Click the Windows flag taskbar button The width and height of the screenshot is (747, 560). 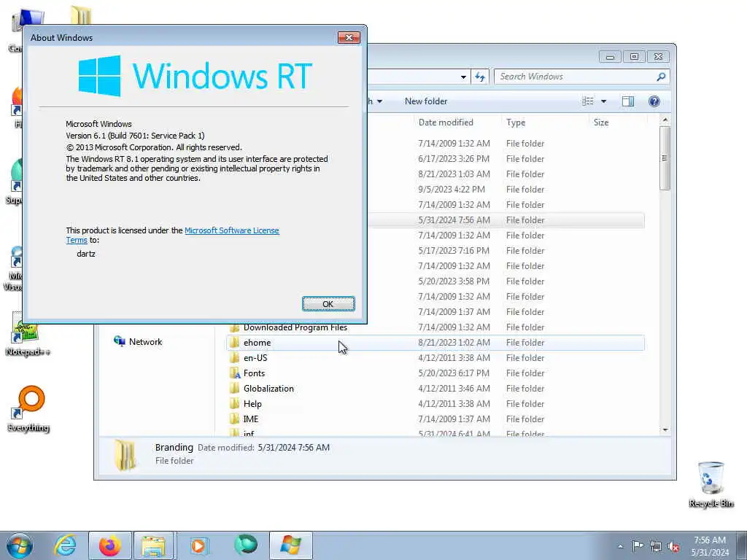[290, 545]
